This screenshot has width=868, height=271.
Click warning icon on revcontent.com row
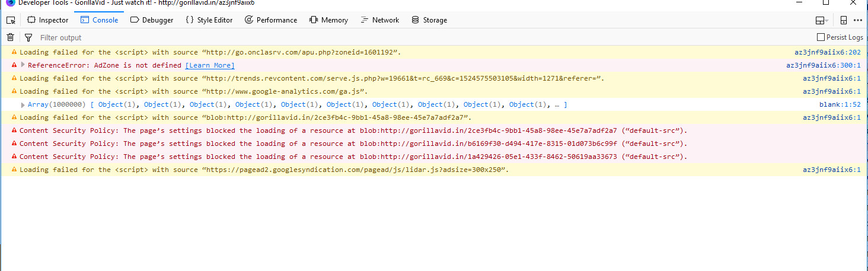click(14, 78)
